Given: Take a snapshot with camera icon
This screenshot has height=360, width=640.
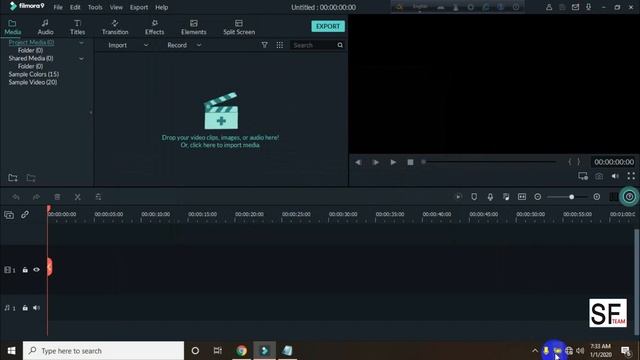Looking at the screenshot, I should (599, 176).
